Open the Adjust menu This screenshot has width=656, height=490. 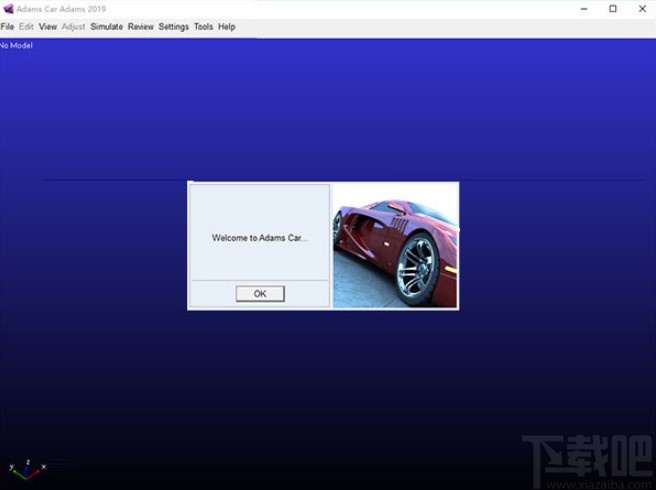[x=74, y=27]
